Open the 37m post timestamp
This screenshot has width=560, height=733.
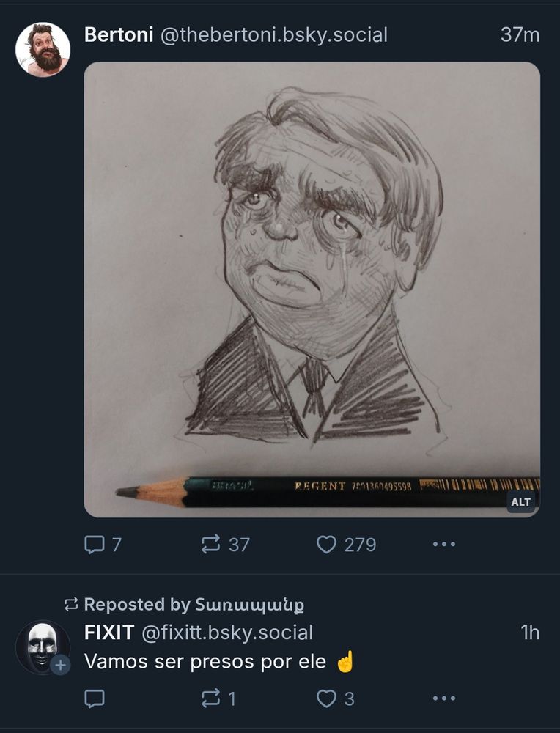point(520,34)
